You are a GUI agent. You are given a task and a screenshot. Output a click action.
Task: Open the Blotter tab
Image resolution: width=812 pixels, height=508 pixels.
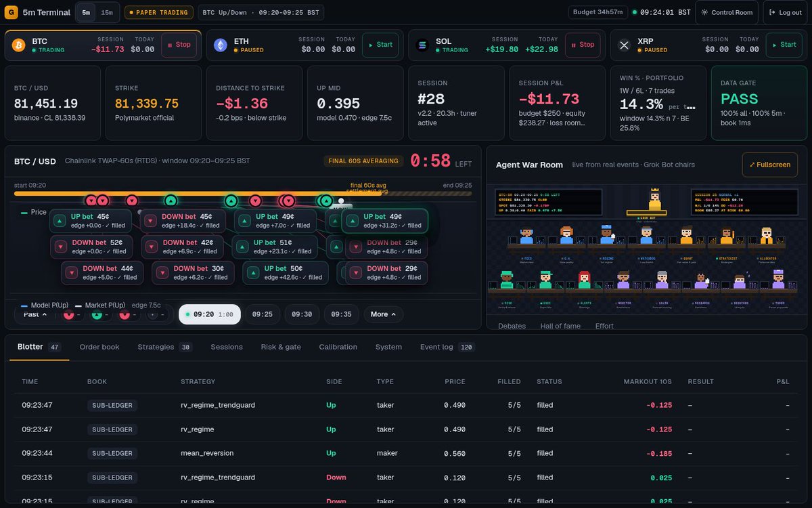coord(39,347)
